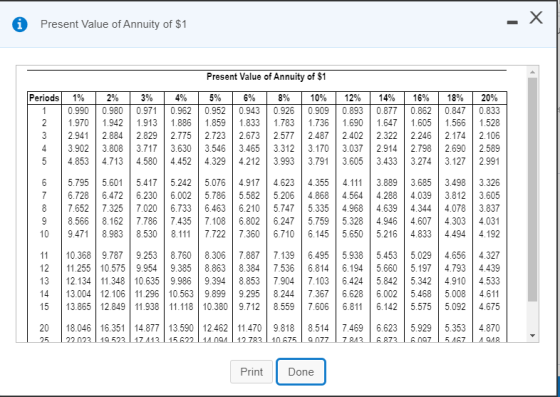
Task: Click value 6.733 under 4%
Action: click(x=181, y=208)
